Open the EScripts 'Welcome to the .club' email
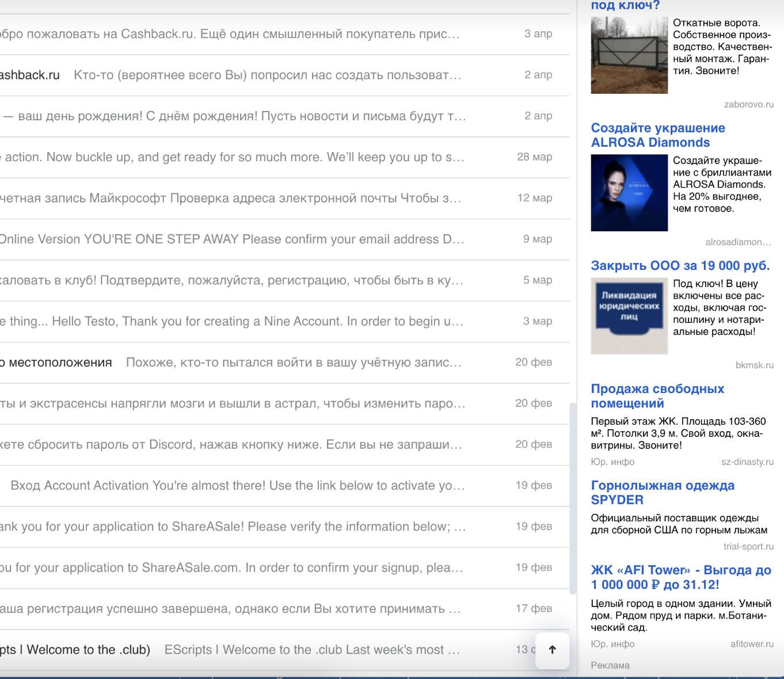Viewport: 784px width, 679px height. (259, 650)
